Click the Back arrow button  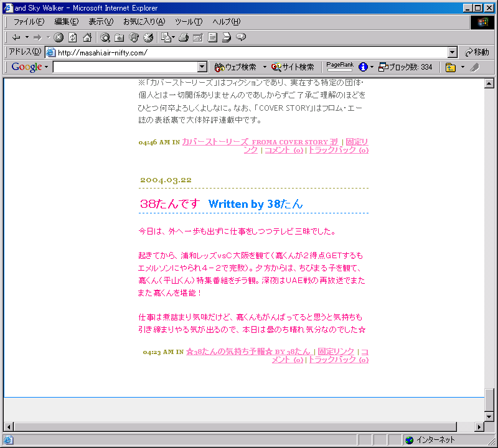click(16, 37)
